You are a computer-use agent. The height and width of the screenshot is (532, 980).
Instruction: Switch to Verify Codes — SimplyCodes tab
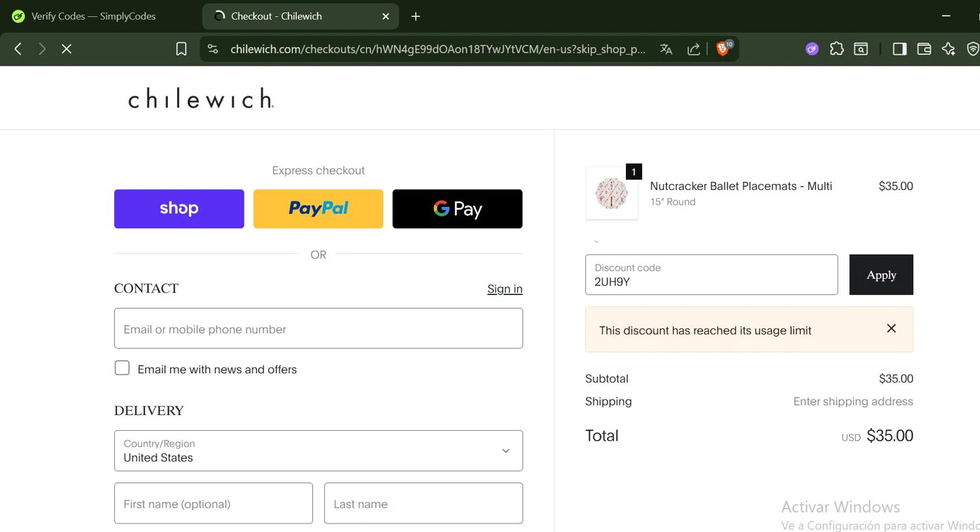coord(93,16)
